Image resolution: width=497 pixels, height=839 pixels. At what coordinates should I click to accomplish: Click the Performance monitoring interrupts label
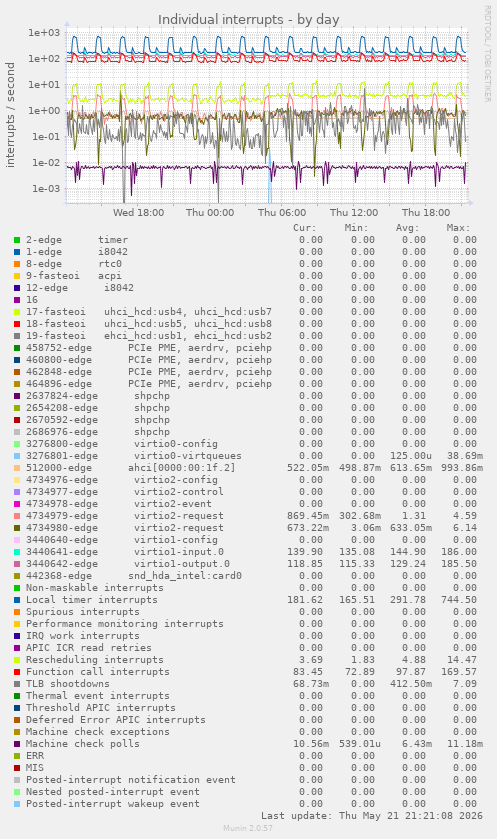125,624
